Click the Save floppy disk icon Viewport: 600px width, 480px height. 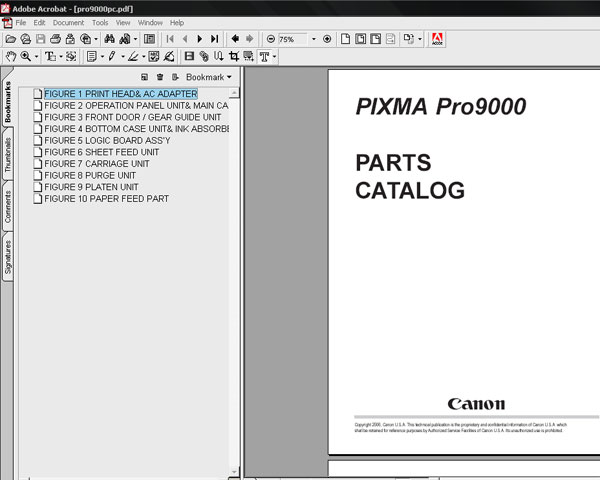pos(40,39)
